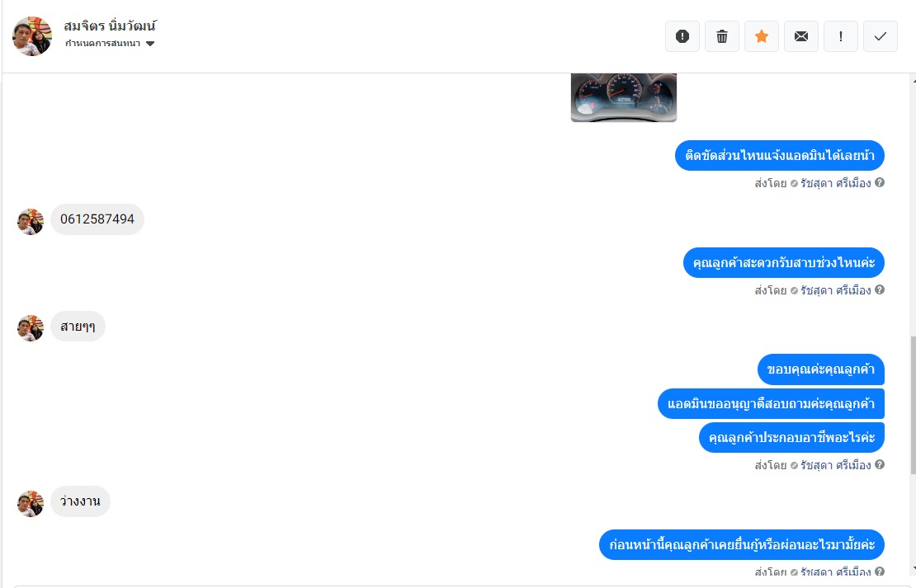Viewport: 916px width, 588px height.
Task: Click the customer avatar next to สายๆๆ
Action: coord(31,328)
